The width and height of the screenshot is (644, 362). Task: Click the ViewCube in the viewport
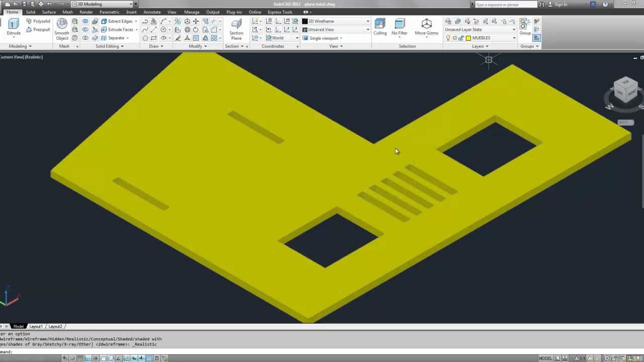click(626, 90)
